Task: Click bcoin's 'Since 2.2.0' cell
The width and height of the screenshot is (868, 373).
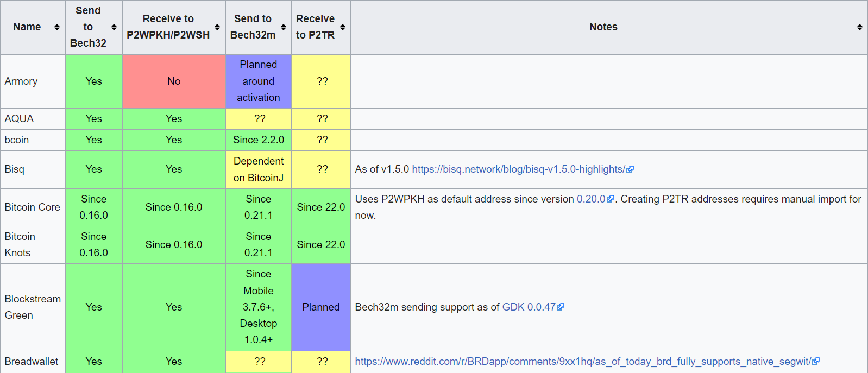Action: click(x=259, y=140)
